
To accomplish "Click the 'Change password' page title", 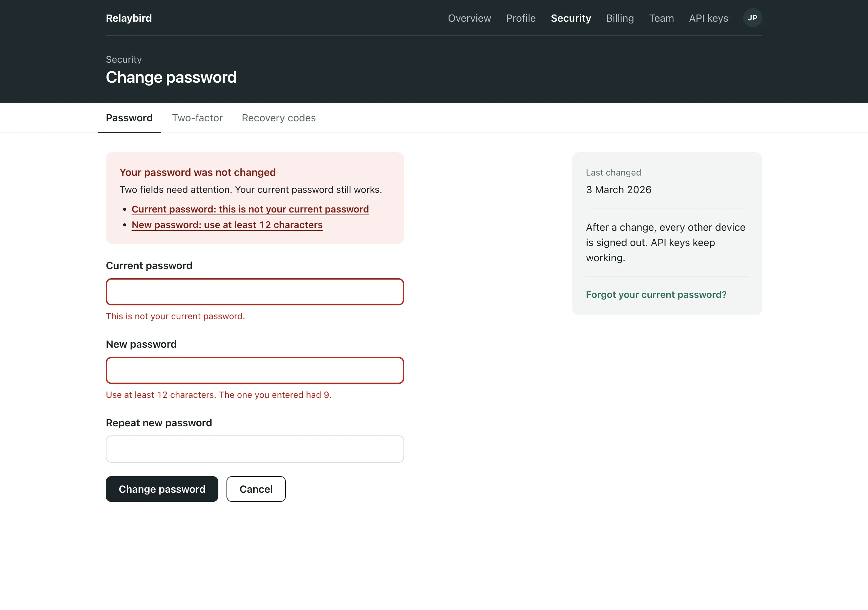I will [x=171, y=77].
